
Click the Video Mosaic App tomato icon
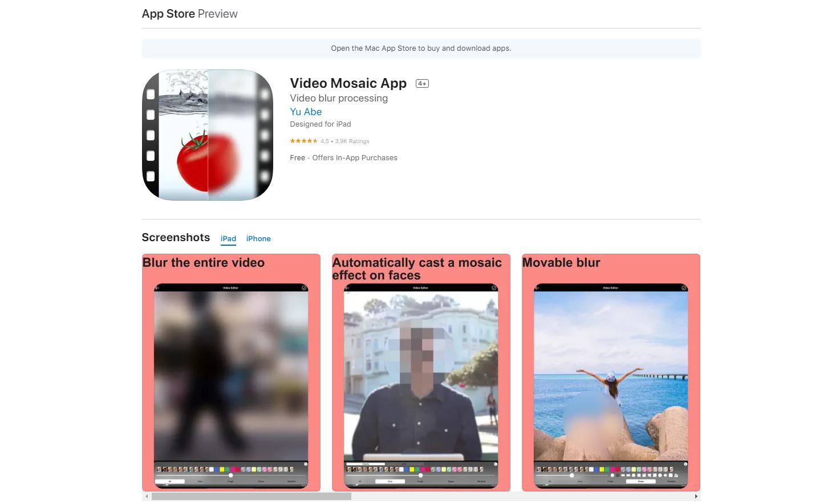click(208, 135)
